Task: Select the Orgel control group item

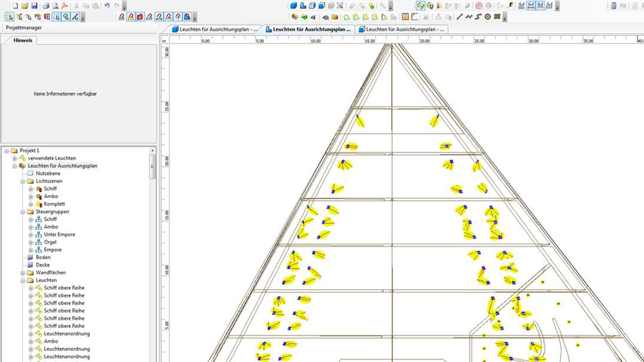Action: click(x=50, y=242)
